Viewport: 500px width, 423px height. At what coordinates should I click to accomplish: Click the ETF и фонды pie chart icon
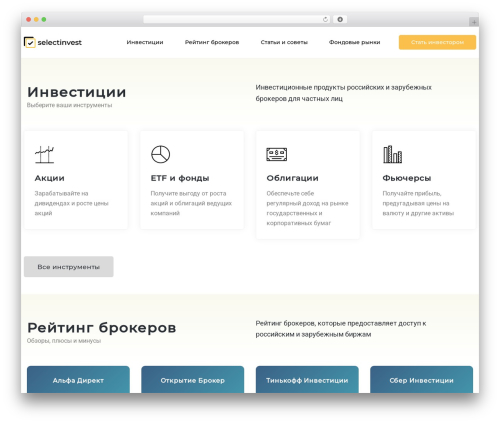[x=160, y=154]
